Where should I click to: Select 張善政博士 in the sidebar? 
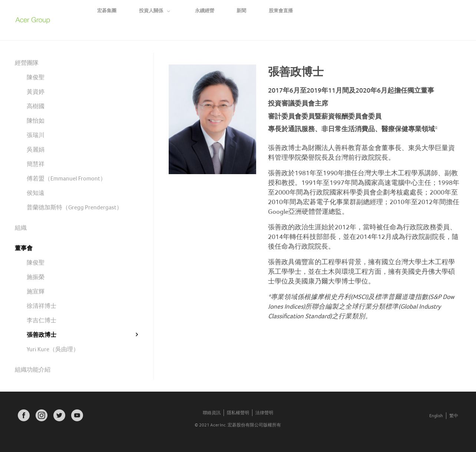tap(42, 335)
